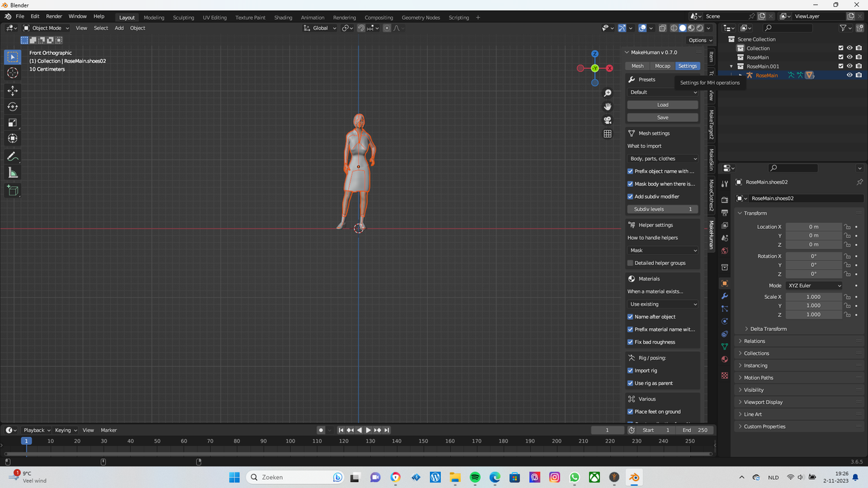Toggle 'Name after object' checkbox

(x=630, y=317)
